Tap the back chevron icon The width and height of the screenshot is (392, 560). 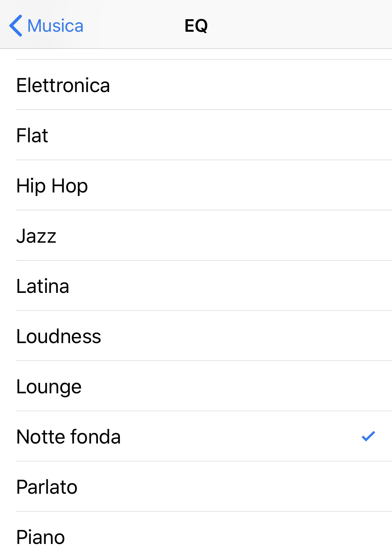pyautogui.click(x=16, y=25)
